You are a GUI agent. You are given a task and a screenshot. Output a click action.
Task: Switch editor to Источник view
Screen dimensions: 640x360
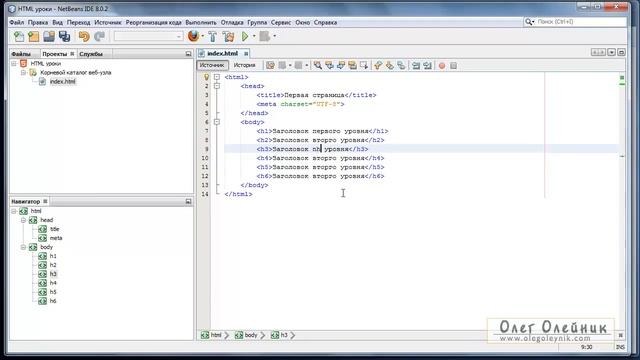click(212, 65)
